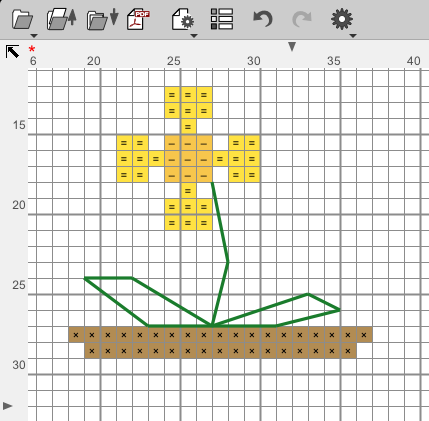
Task: Select a brown soil stitch with x symbol
Action: coord(220,335)
